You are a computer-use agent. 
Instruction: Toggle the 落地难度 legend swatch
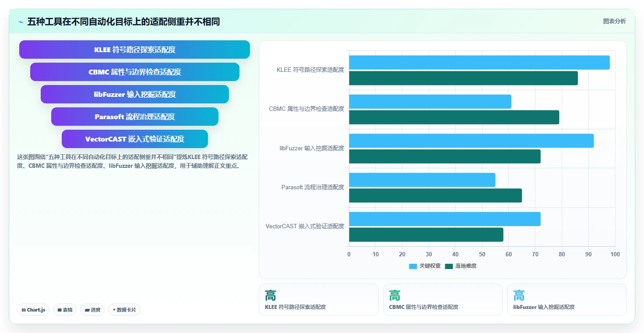(x=449, y=266)
